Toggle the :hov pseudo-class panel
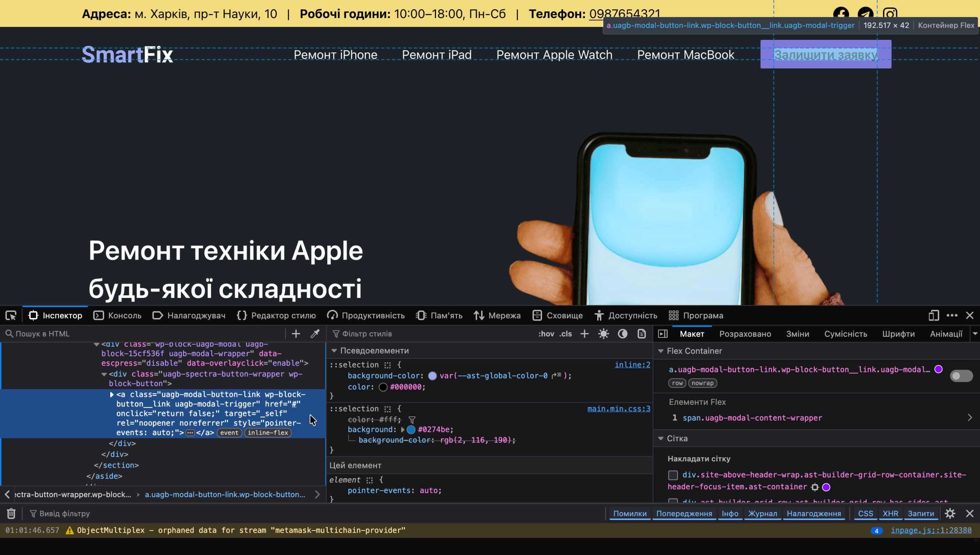The height and width of the screenshot is (555, 980). 546,334
